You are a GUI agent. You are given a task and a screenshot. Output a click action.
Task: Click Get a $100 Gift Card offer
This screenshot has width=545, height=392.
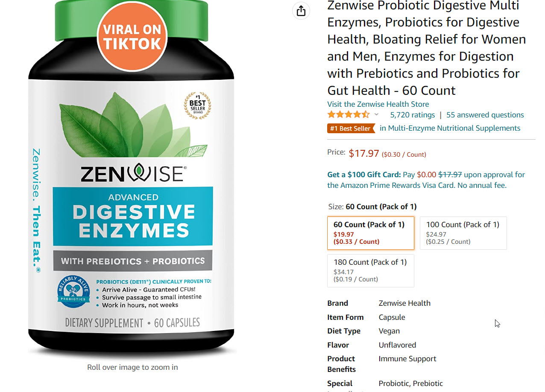[364, 174]
